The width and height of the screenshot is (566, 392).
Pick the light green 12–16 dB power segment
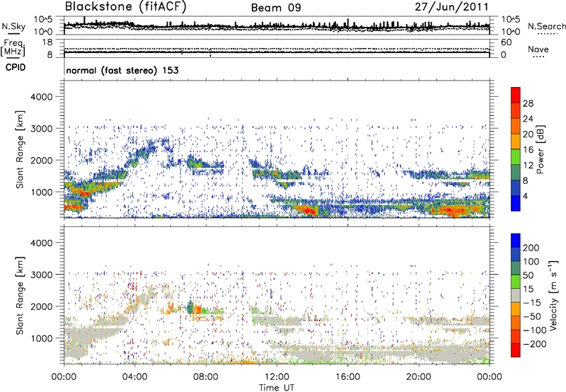516,157
